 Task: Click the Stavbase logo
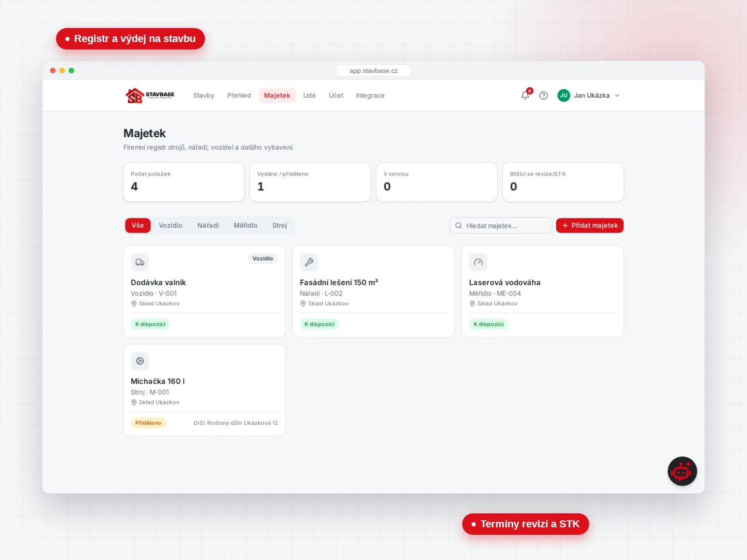150,95
